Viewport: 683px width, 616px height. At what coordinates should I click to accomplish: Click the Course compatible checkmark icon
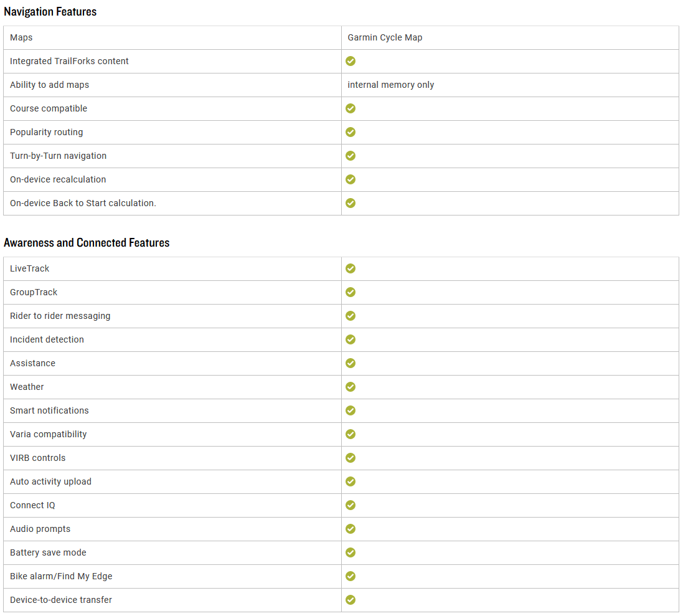click(x=350, y=108)
